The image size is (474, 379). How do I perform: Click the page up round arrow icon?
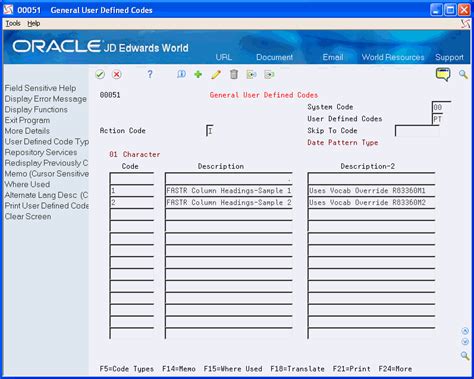465,331
